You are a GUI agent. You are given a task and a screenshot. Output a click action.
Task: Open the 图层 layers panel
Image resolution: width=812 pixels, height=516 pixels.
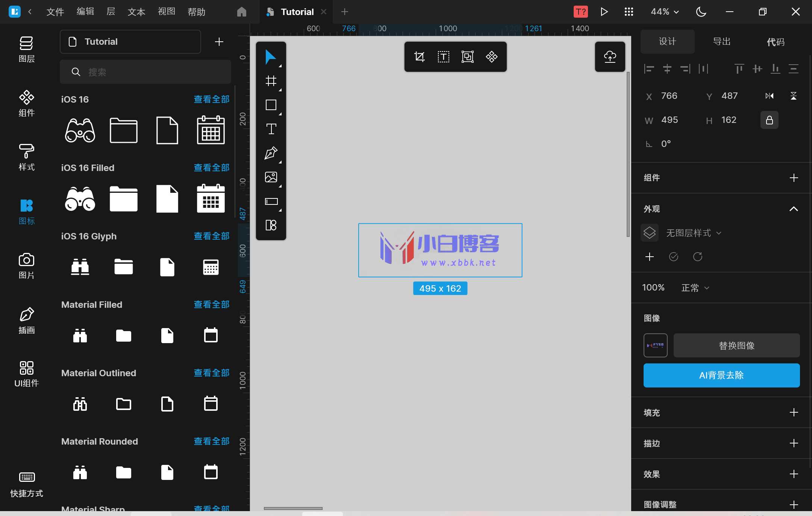coord(26,49)
